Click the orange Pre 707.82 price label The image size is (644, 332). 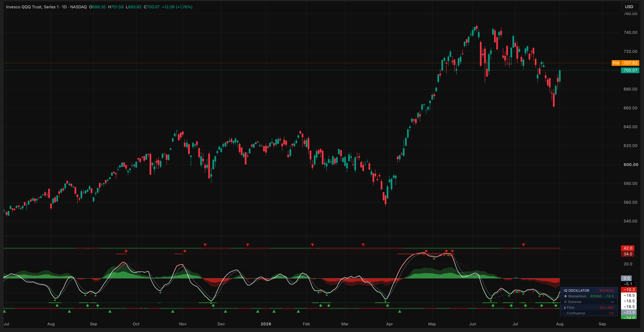[625, 63]
